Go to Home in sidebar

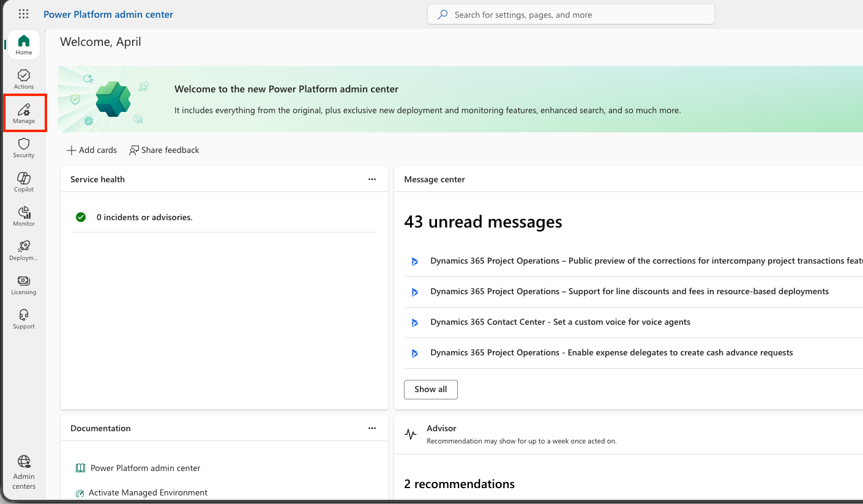24,45
